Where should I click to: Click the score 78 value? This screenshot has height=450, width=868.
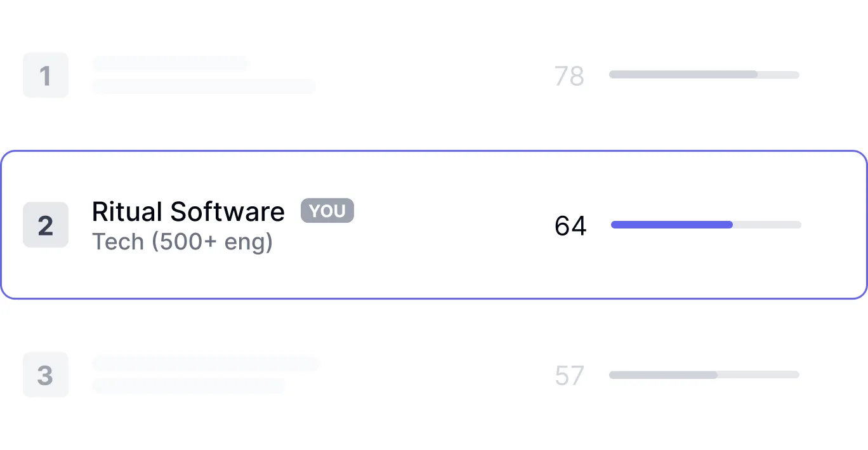569,76
